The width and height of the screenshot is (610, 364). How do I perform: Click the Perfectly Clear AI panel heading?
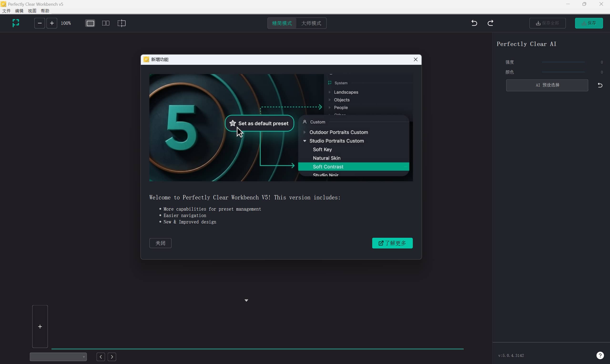[x=526, y=44]
